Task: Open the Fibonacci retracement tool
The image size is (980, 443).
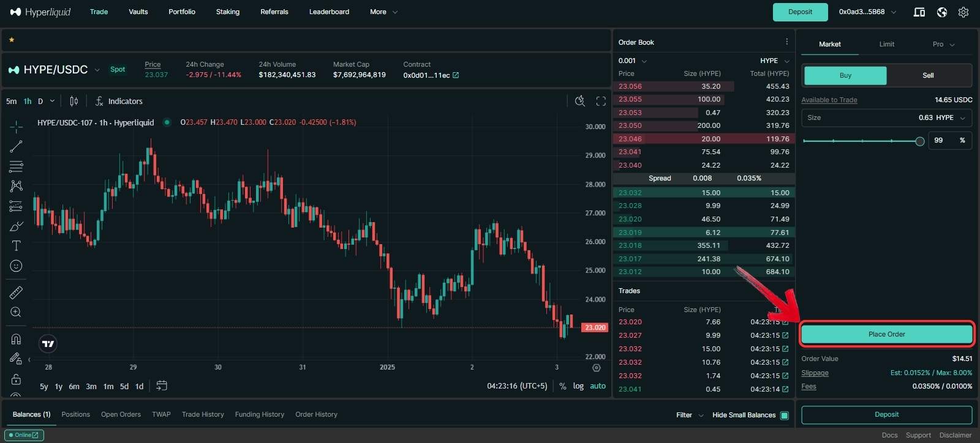Action: (17, 166)
